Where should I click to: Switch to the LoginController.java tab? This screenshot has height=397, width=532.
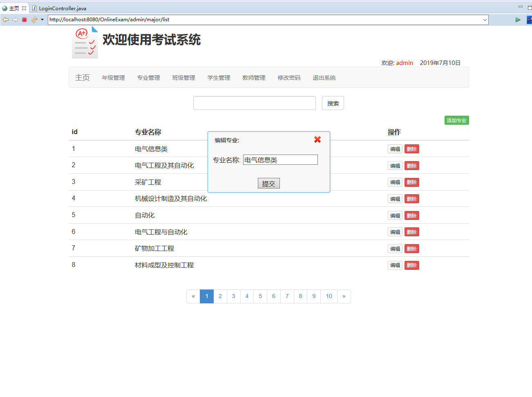pyautogui.click(x=60, y=8)
